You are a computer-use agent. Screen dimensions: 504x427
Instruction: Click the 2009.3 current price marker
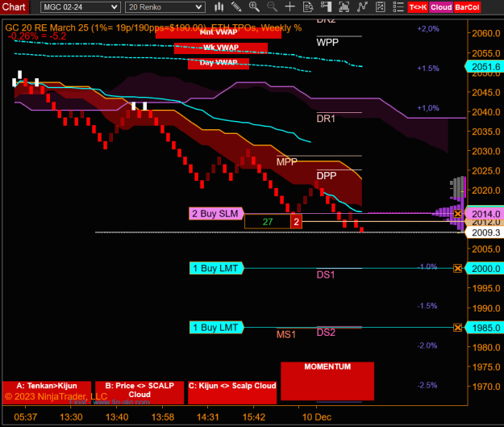[x=485, y=232]
